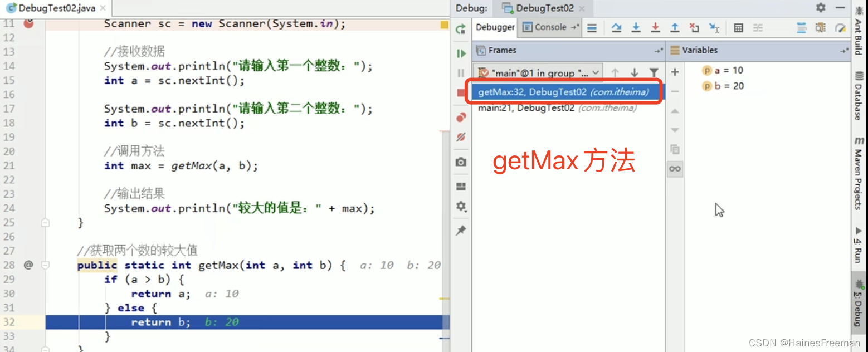Pause the running program
The image size is (868, 352).
pyautogui.click(x=461, y=72)
